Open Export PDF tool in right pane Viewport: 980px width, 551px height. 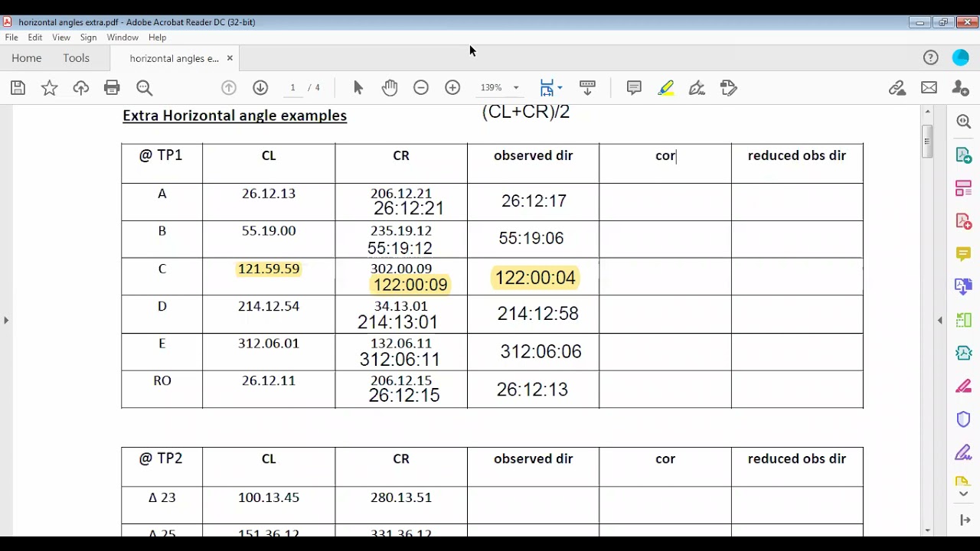click(x=964, y=155)
